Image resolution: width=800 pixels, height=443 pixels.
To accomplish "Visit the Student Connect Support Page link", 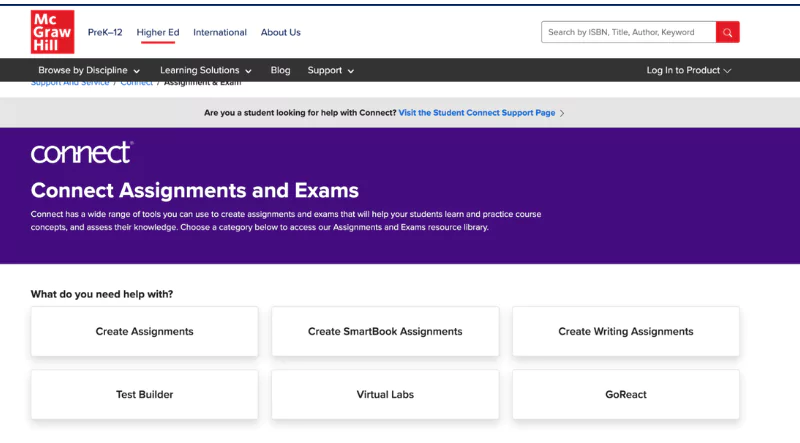I will tap(477, 113).
